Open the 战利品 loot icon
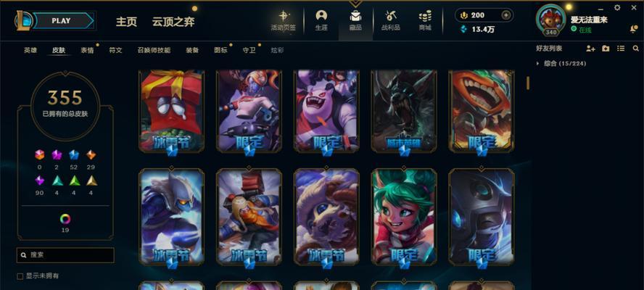The image size is (644, 290). tap(391, 20)
